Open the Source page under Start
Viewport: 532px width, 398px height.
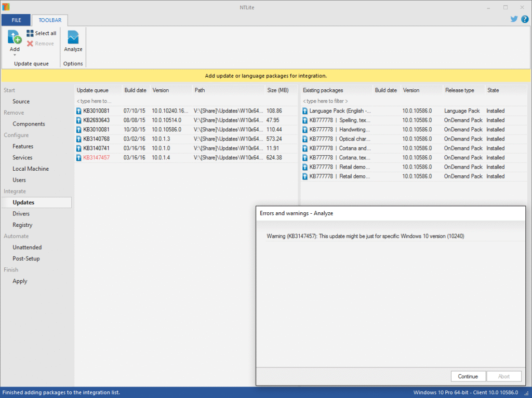21,101
